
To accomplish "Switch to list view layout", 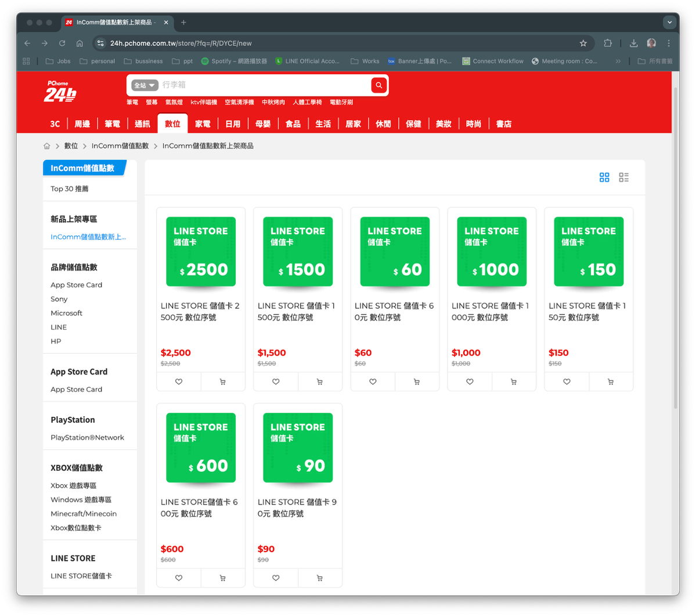I will (623, 178).
